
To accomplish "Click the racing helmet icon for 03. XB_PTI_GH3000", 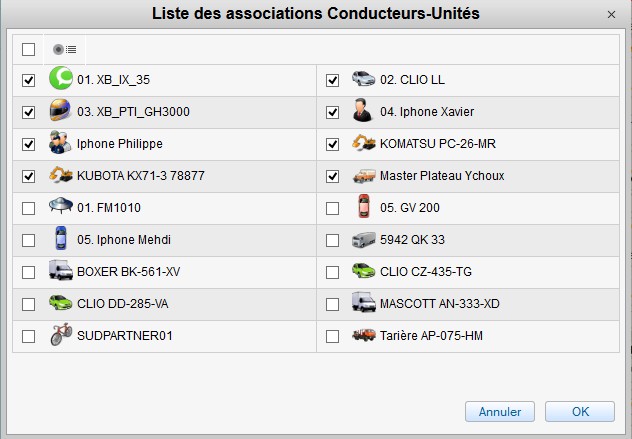I will click(61, 110).
